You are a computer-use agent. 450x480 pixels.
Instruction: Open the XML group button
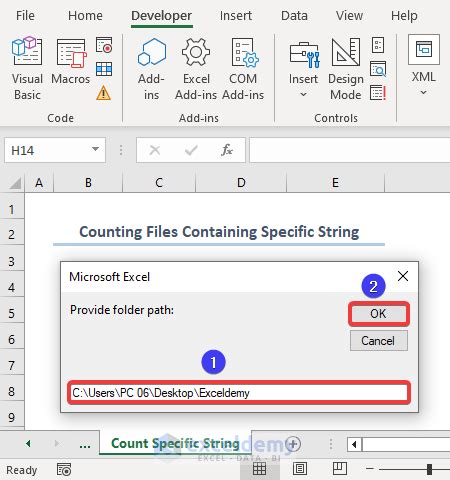(x=424, y=65)
